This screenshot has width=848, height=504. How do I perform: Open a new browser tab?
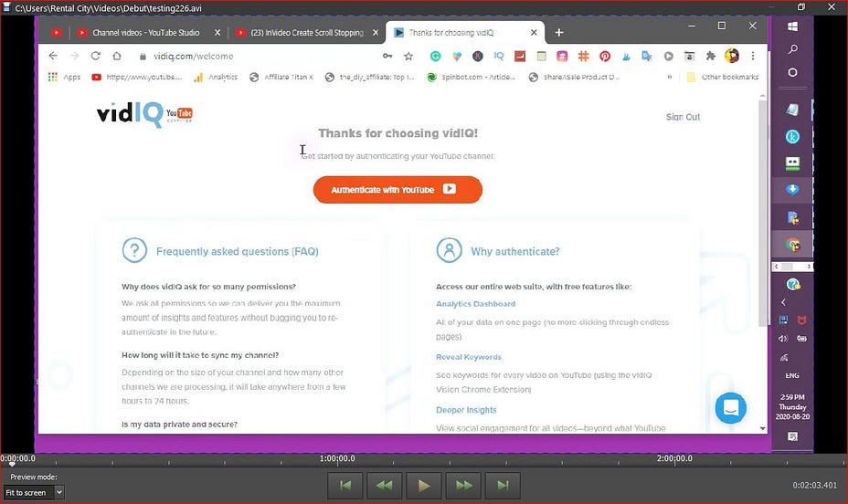[558, 32]
